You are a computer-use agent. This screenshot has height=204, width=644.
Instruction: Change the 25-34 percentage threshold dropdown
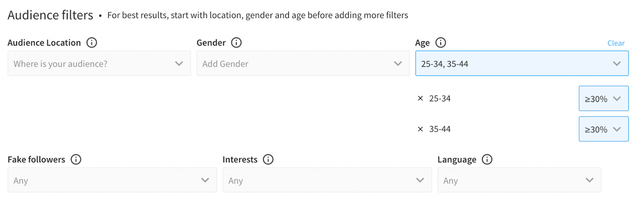coord(603,98)
